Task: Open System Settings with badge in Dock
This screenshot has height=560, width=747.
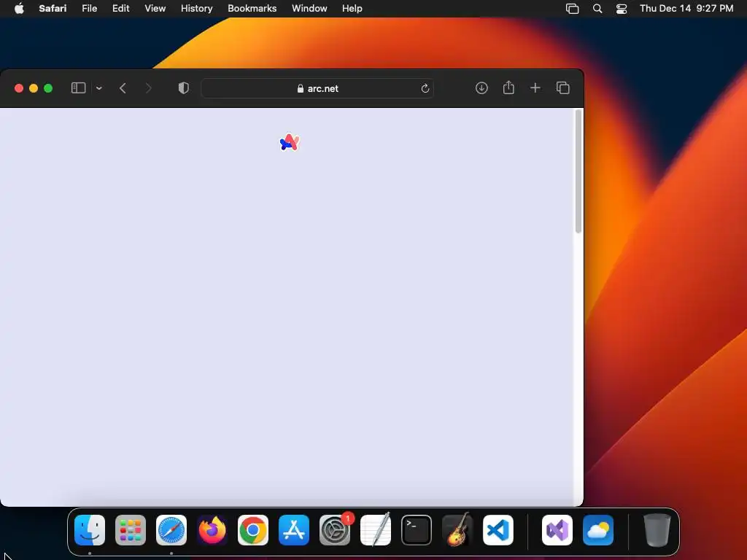Action: point(335,530)
